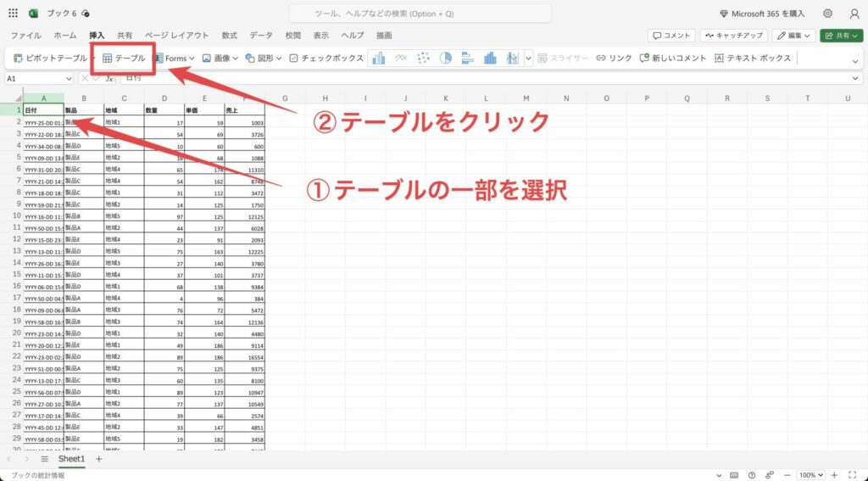Expand the formula bar chevron
The width and height of the screenshot is (868, 481).
coord(856,79)
